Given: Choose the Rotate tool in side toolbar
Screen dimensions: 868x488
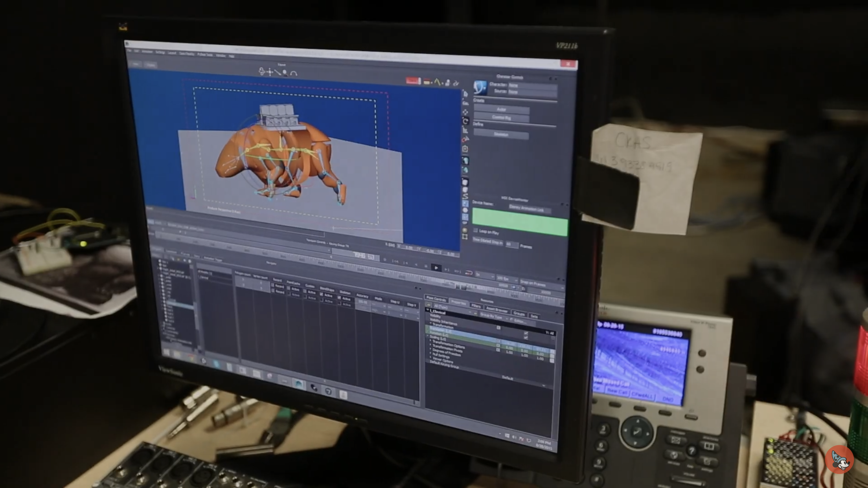Looking at the screenshot, I should coord(465,121).
